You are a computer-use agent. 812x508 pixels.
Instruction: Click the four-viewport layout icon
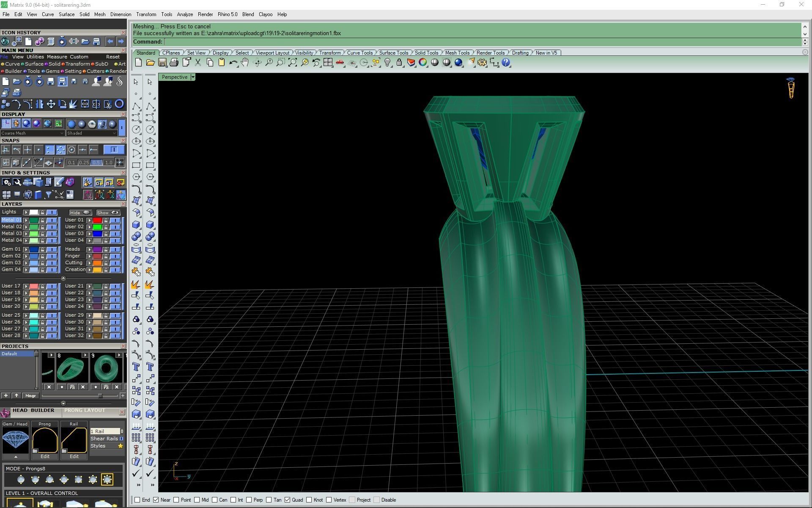click(x=328, y=63)
